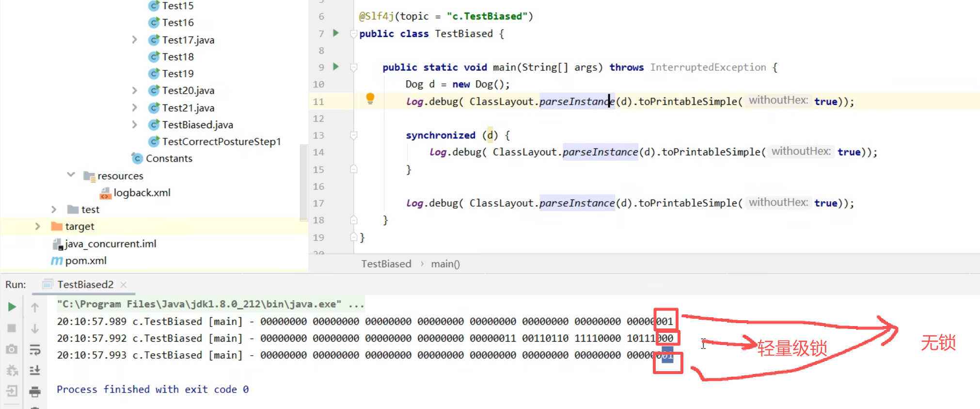
Task: Click the 'Run:' panel label
Action: 16,285
